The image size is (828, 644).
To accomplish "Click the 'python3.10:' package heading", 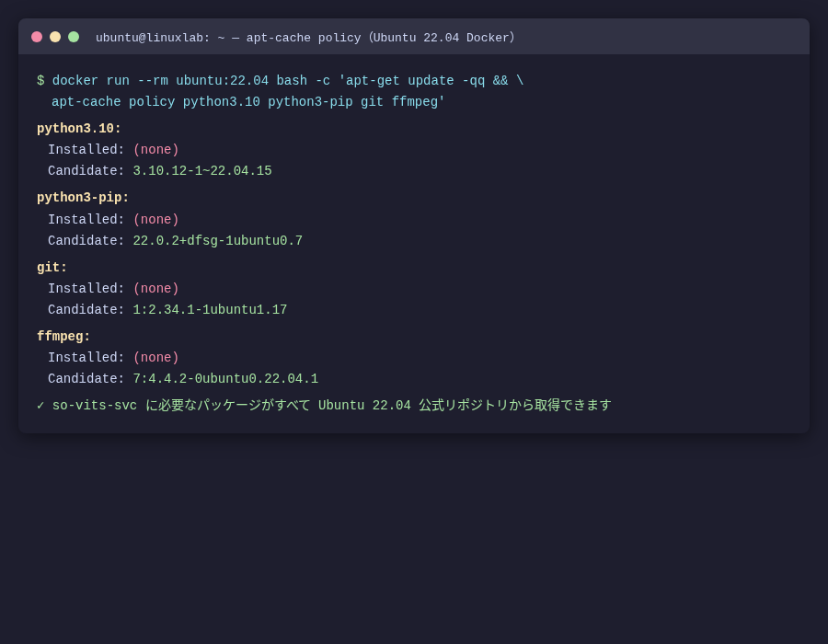I will point(79,129).
